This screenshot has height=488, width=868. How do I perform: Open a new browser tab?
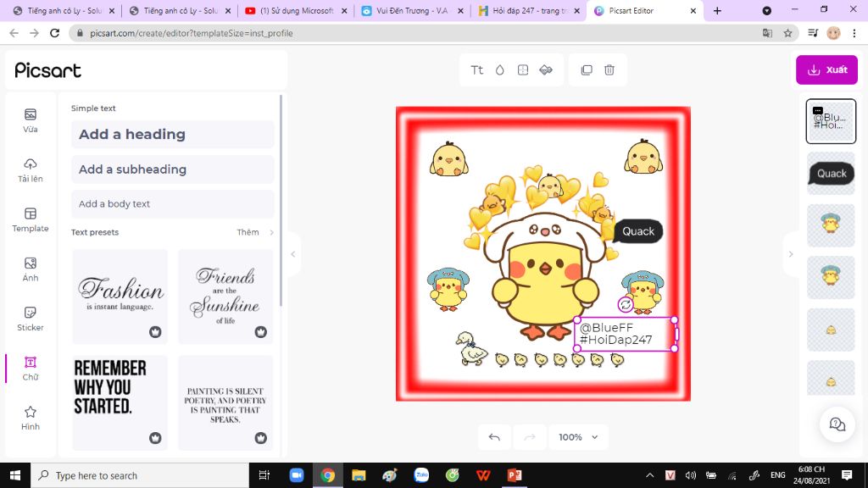coord(717,10)
